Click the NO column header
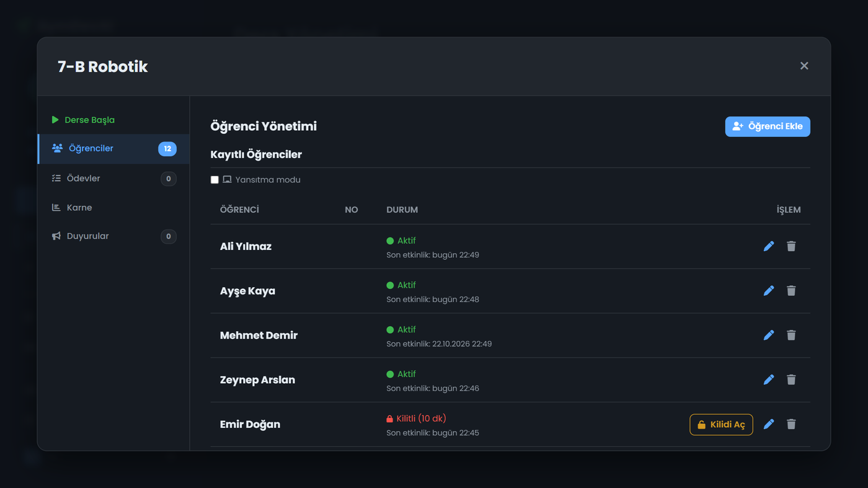Viewport: 868px width, 488px height. [x=352, y=210]
